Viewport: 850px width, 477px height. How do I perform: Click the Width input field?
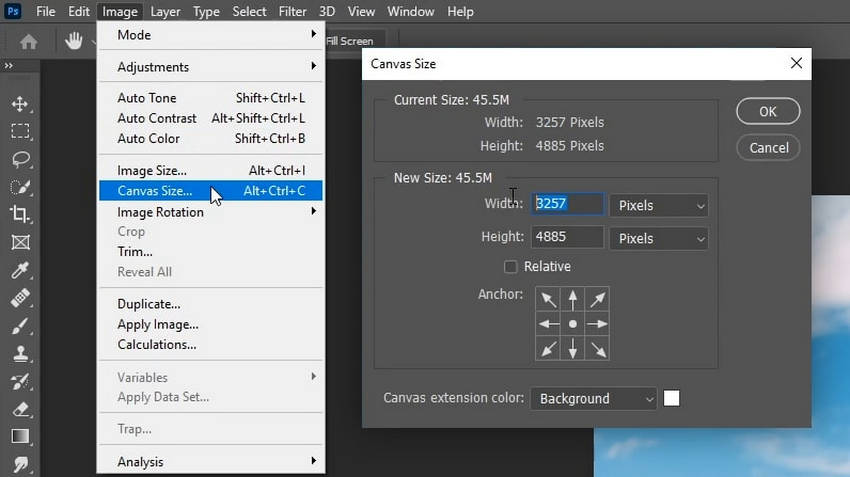(567, 204)
